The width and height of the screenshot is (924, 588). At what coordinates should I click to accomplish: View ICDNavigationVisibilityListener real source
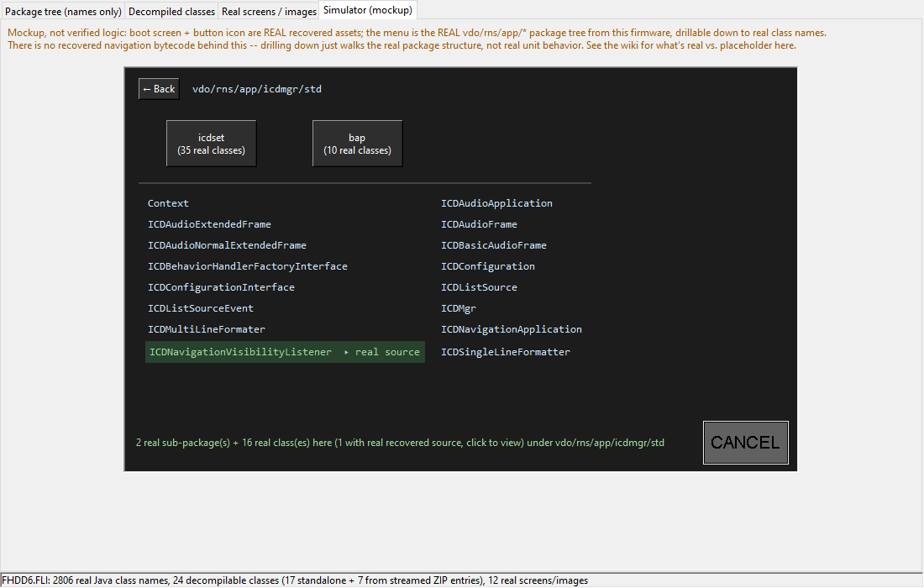pyautogui.click(x=286, y=352)
